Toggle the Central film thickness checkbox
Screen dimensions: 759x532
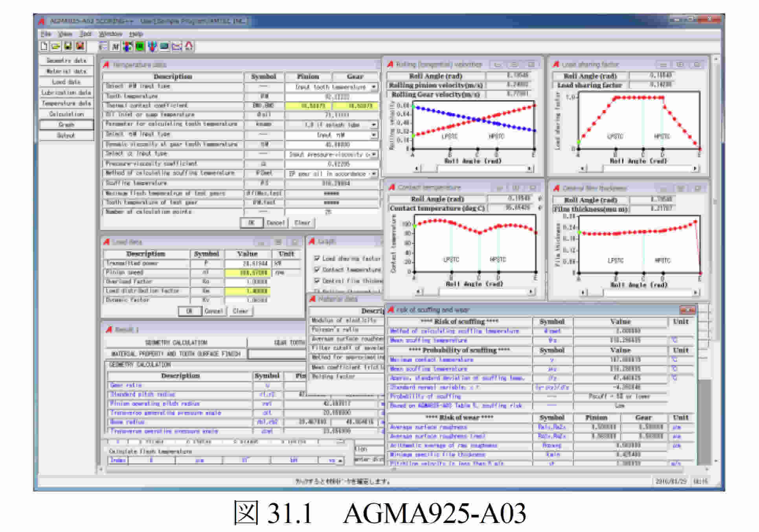317,281
